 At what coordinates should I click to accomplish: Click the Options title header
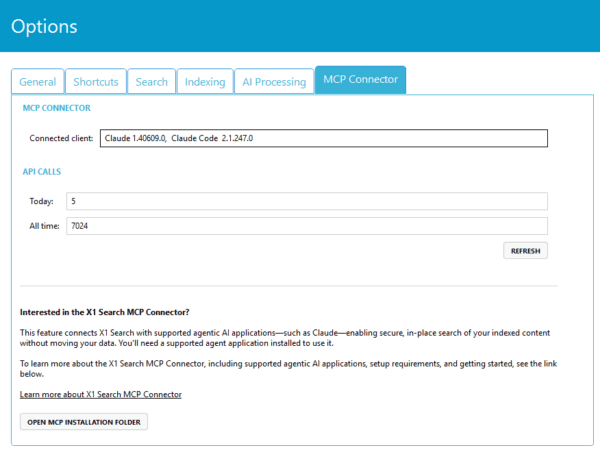point(44,26)
